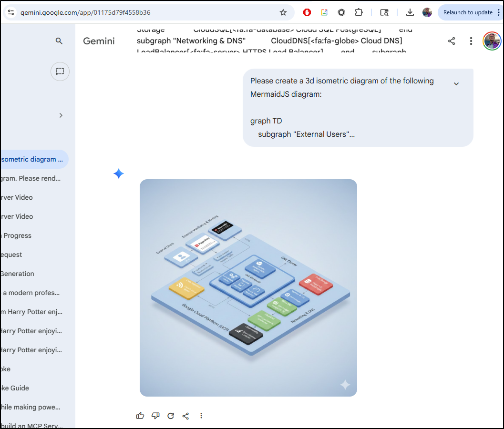Open the Extensions puzzle-piece icon

click(x=359, y=12)
